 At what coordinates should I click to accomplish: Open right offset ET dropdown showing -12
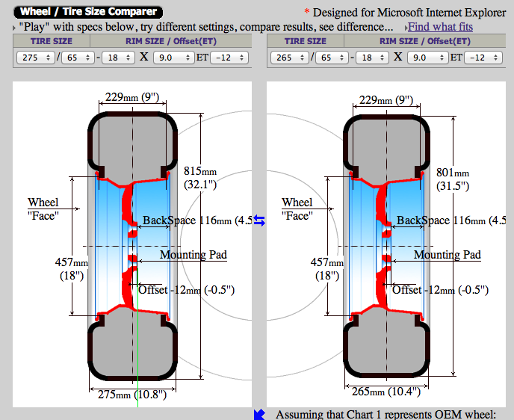coord(483,58)
